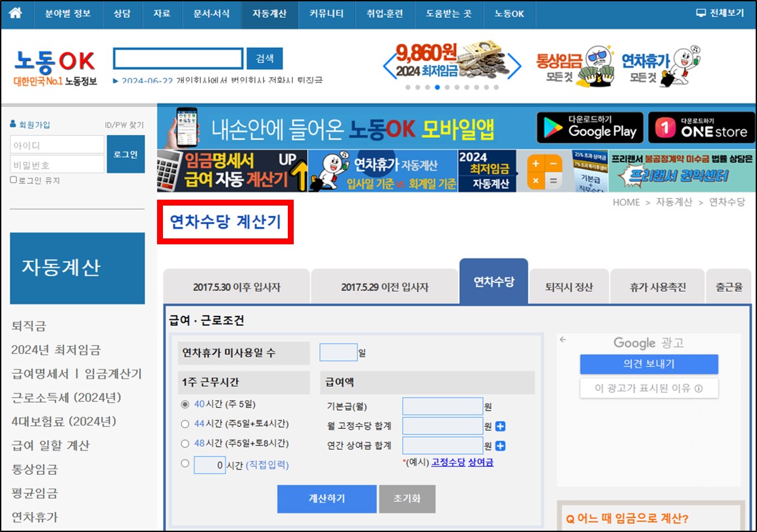
Task: Switch to the 휴가 사용촉진 tab
Action: tap(657, 286)
